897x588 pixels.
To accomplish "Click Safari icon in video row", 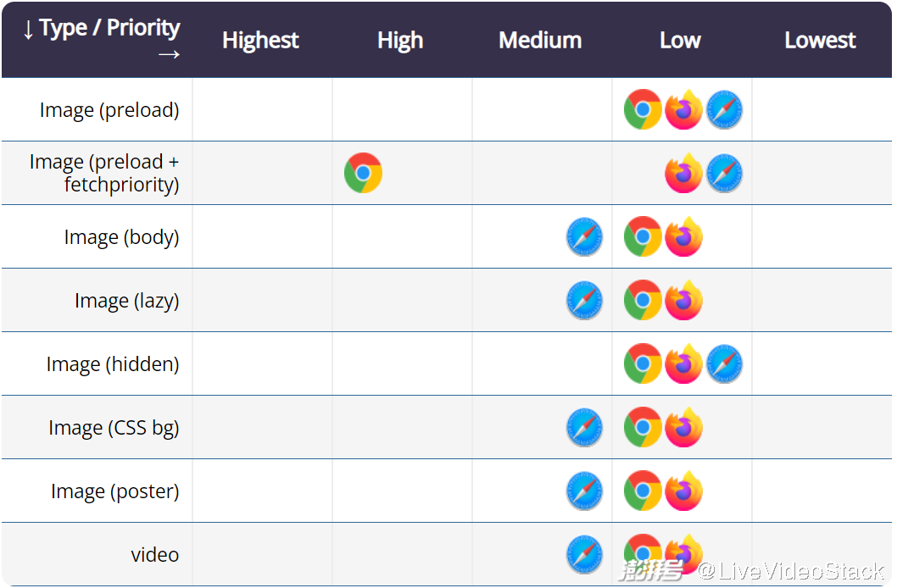I will coord(584,554).
